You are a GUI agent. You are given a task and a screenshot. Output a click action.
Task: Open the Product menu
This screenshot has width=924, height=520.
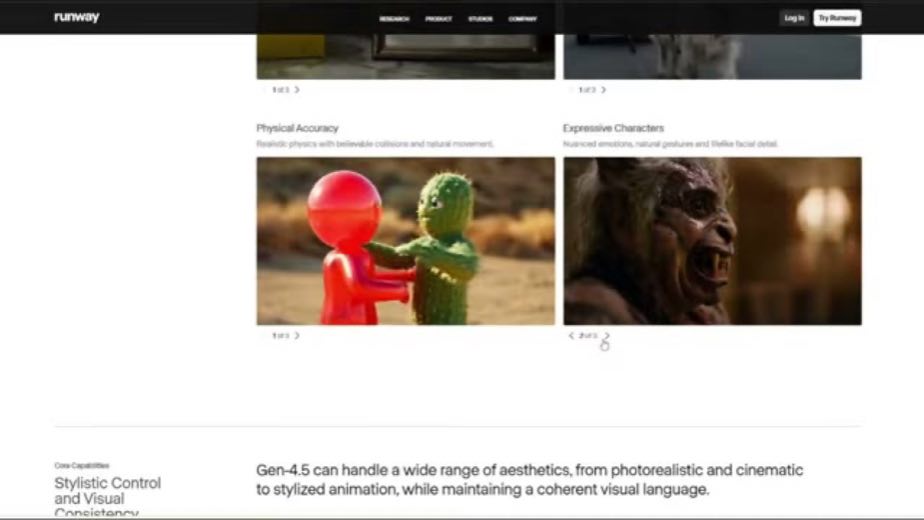point(438,19)
